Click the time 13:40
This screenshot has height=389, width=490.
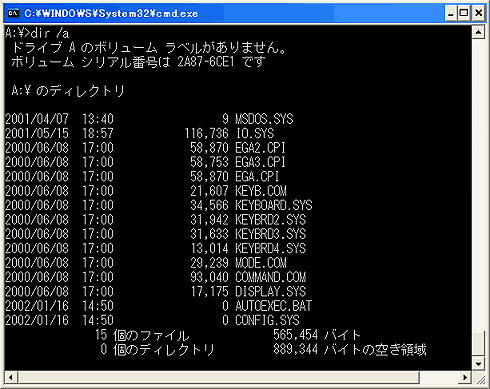[98, 119]
